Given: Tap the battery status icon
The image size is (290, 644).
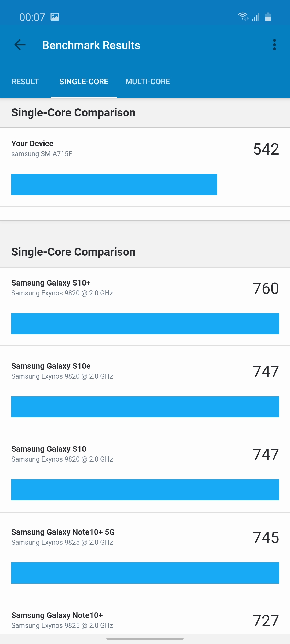Looking at the screenshot, I should click(268, 17).
